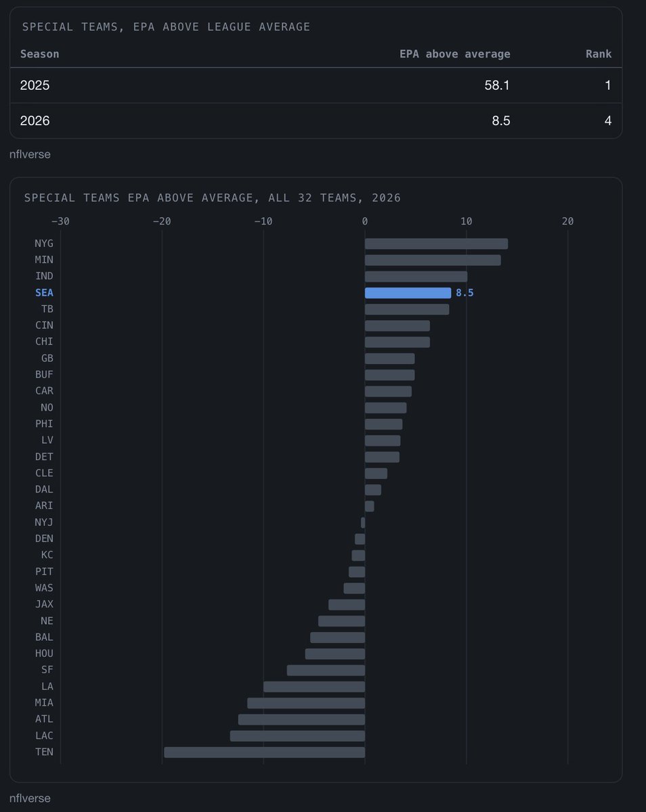The image size is (646, 812).
Task: Click the nflverse source label below the chart
Action: [30, 798]
